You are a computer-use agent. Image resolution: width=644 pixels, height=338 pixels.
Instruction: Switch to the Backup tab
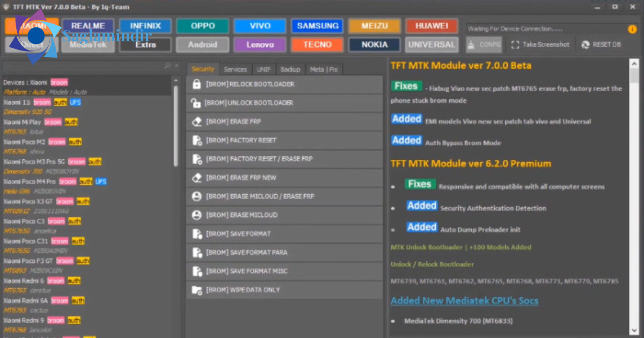point(290,69)
